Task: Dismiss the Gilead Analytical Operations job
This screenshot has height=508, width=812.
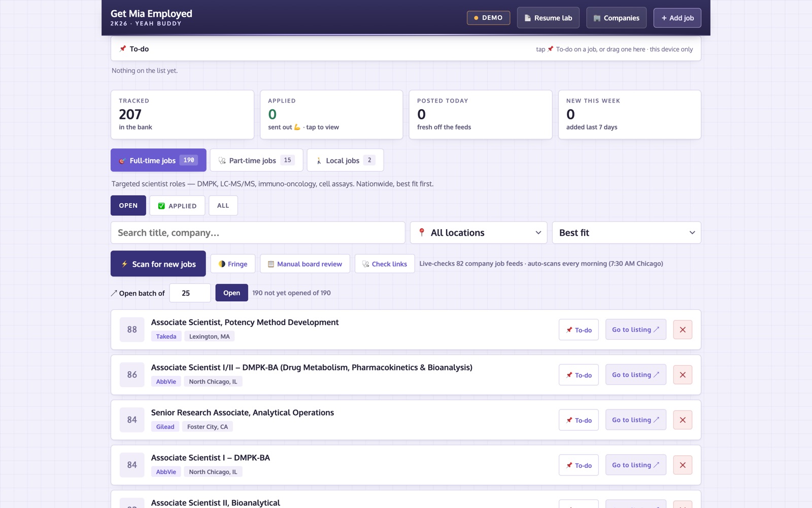Action: click(683, 420)
